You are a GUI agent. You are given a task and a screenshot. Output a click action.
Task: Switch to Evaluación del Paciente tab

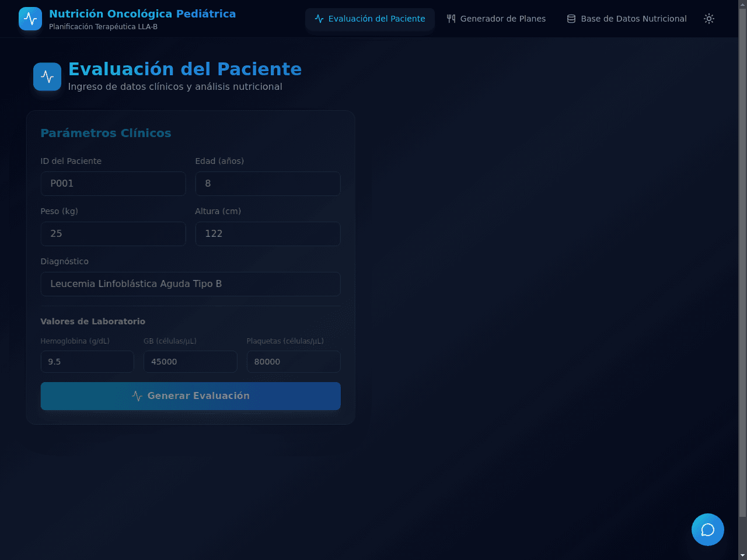pyautogui.click(x=370, y=19)
